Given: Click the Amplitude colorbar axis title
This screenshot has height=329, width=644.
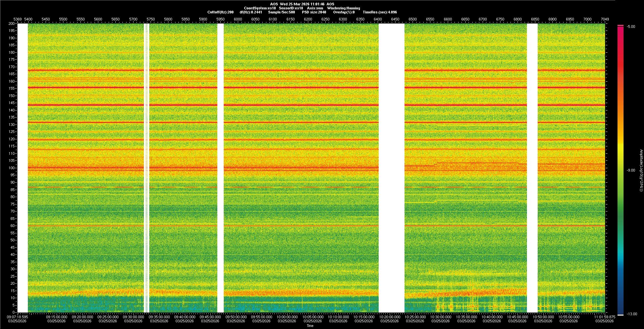Looking at the screenshot, I should [641, 171].
